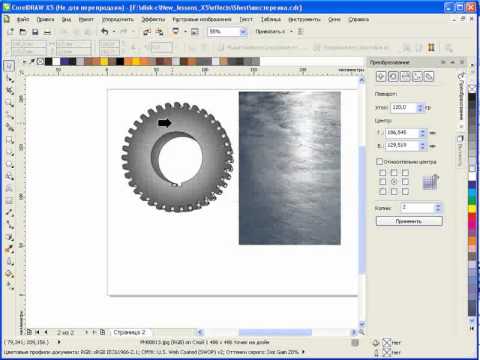Select the Shape tool in toolbox
This screenshot has width=480, height=360.
pos(10,79)
